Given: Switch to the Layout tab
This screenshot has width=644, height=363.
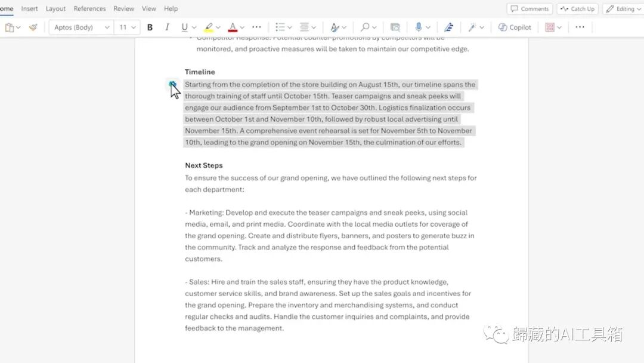Looking at the screenshot, I should pyautogui.click(x=55, y=8).
